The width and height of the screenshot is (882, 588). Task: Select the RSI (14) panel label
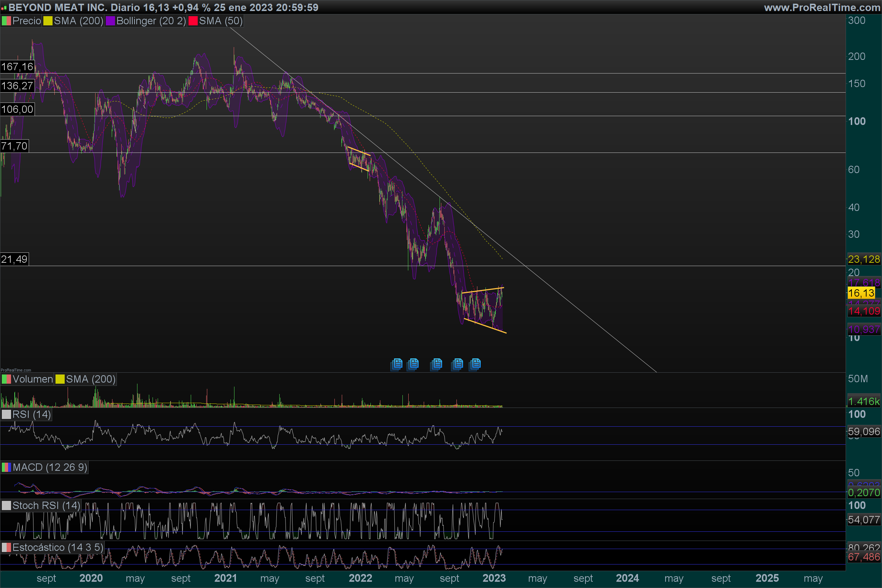click(32, 415)
